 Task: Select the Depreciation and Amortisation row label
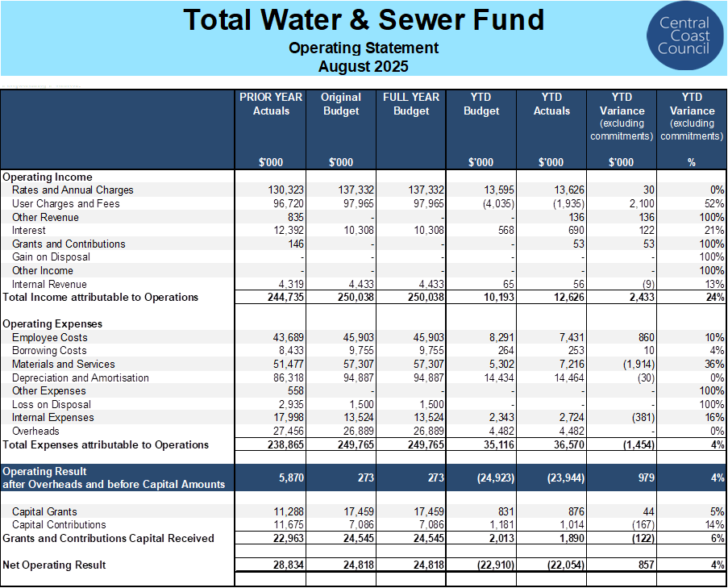pos(80,378)
